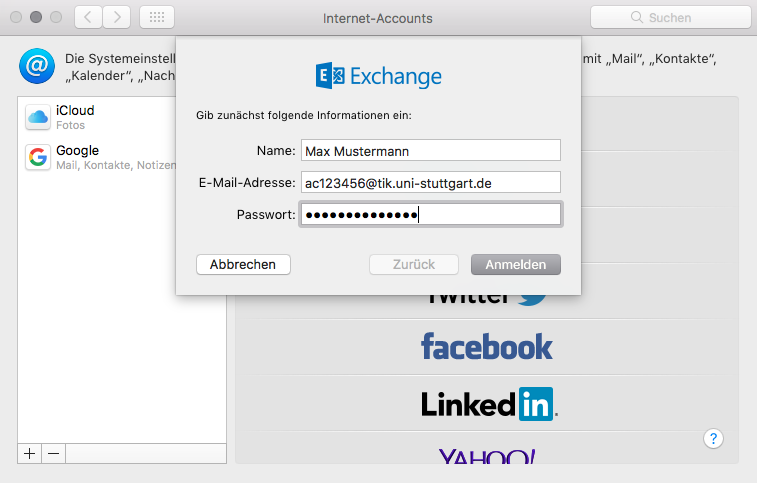Viewport: 757px width, 483px height.
Task: Add an account with plus button
Action: tap(29, 454)
